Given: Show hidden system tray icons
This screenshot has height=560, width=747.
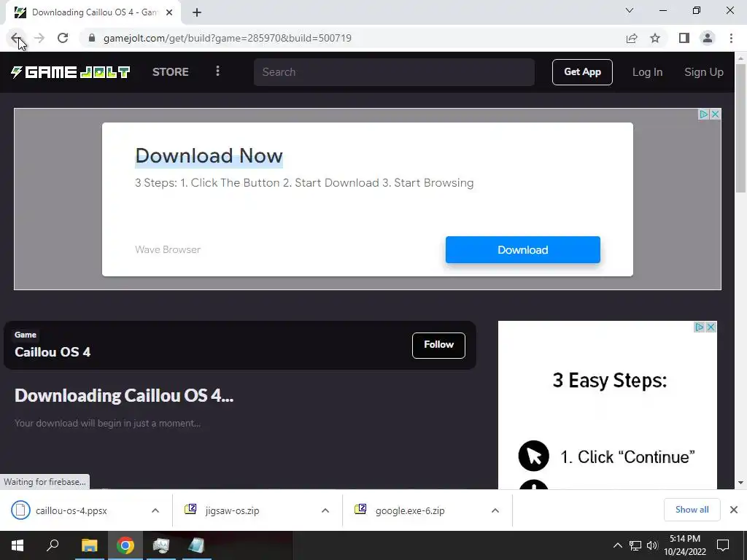Looking at the screenshot, I should pos(617,545).
